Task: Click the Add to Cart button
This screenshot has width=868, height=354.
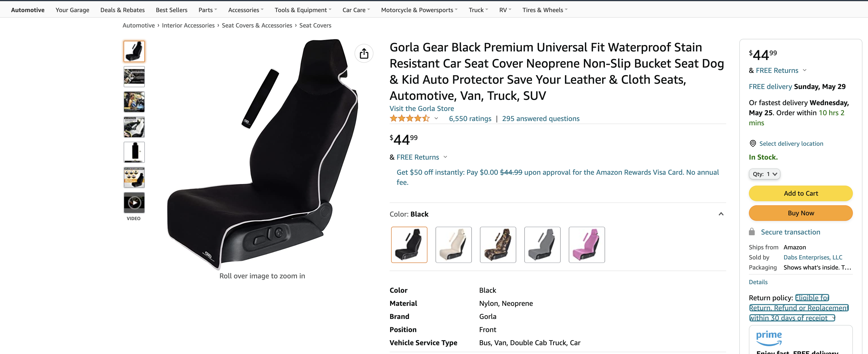Action: point(801,193)
